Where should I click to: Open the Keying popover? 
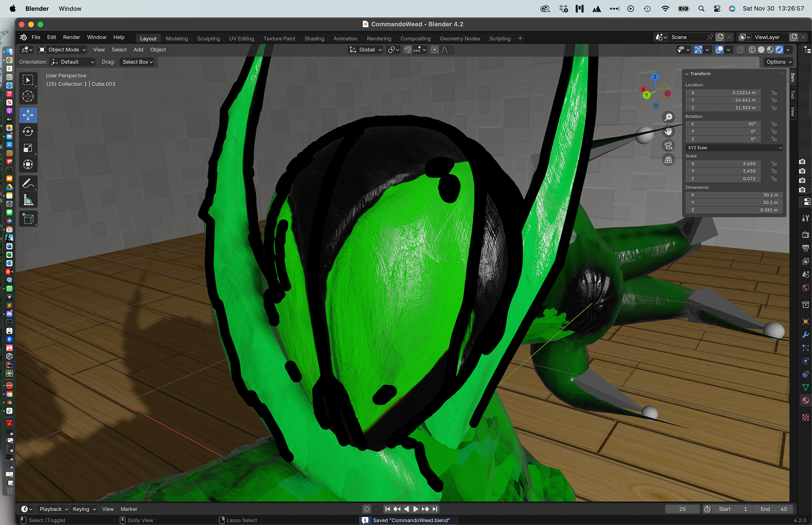[x=84, y=509]
